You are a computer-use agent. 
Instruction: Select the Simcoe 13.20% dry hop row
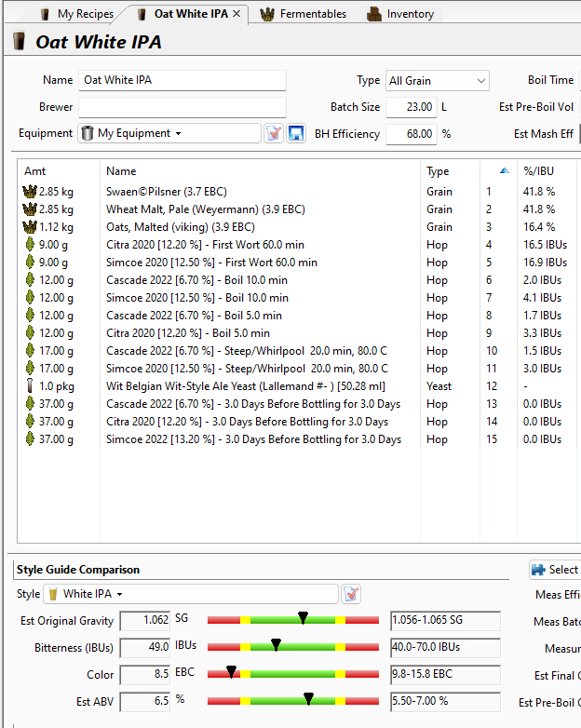tap(253, 439)
